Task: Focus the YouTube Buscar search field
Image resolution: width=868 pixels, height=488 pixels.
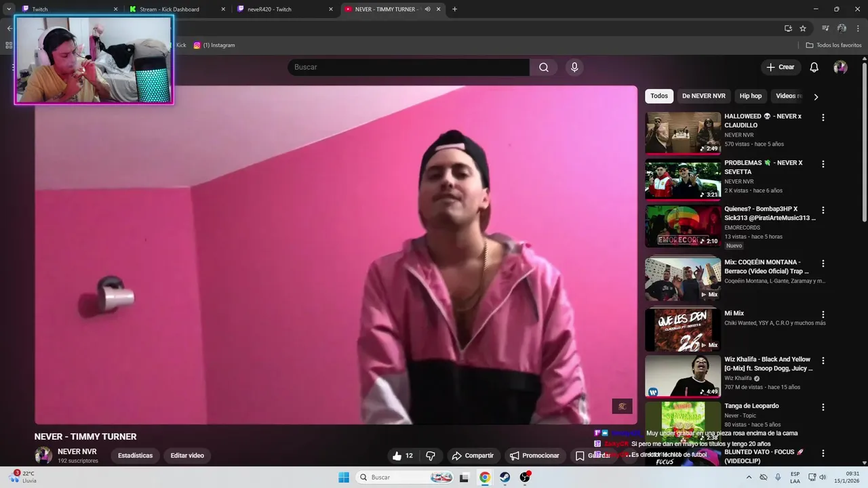Action: 408,67
